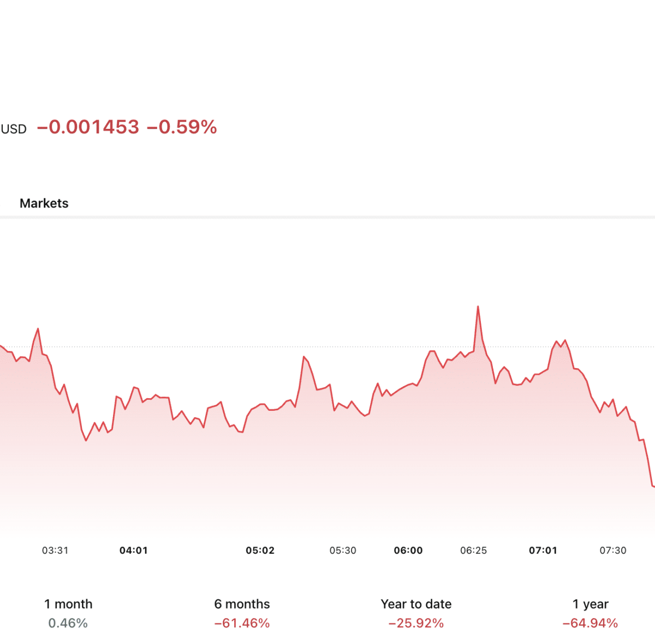Select the 1 month range
The height and width of the screenshot is (644, 655).
point(68,604)
